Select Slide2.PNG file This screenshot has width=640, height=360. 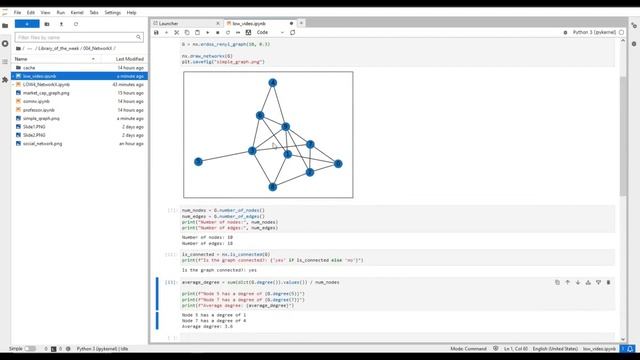tap(79, 135)
